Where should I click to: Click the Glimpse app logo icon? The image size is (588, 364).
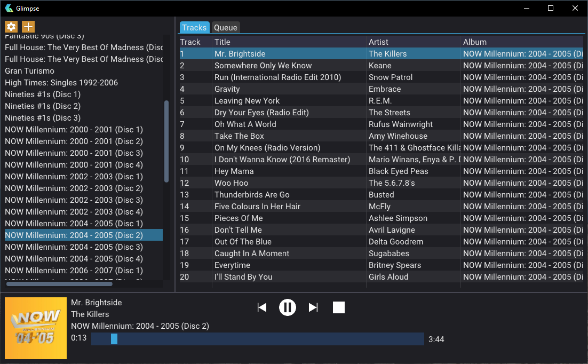(9, 8)
